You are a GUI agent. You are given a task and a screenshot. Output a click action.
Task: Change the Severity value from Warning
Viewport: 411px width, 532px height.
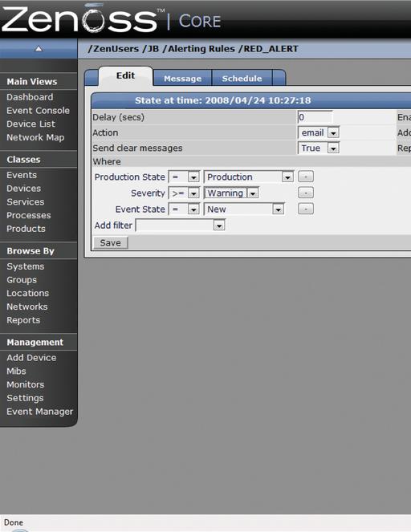tap(231, 193)
